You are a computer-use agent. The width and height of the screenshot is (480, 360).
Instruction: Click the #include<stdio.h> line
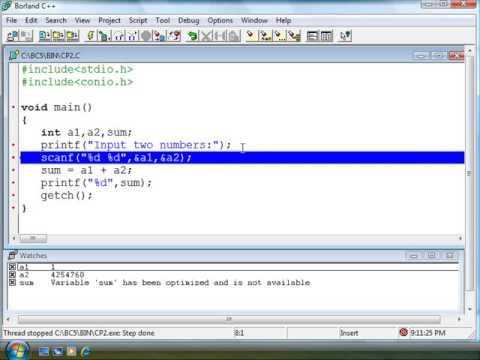tap(77, 69)
